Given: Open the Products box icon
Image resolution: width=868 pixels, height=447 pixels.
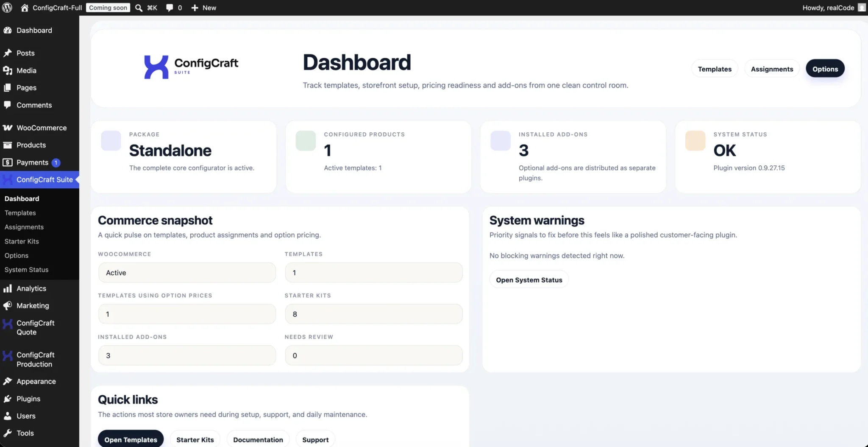Looking at the screenshot, I should pos(8,145).
